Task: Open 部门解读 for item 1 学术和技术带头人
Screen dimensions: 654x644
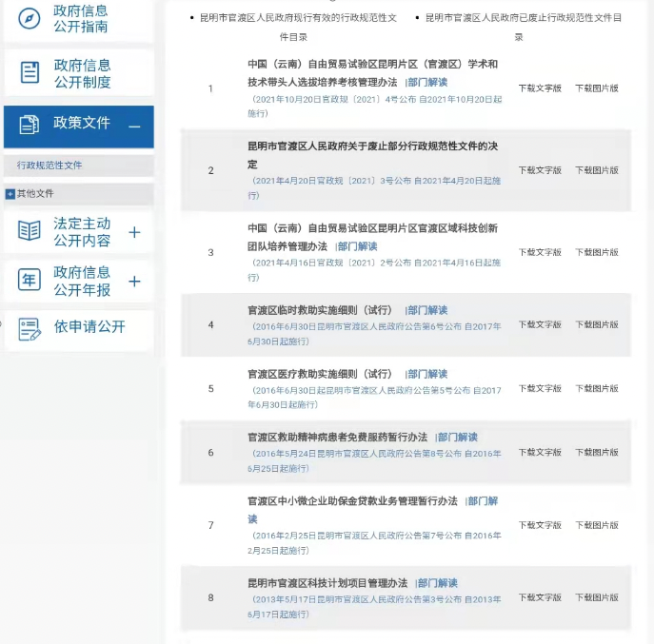Action: 427,82
